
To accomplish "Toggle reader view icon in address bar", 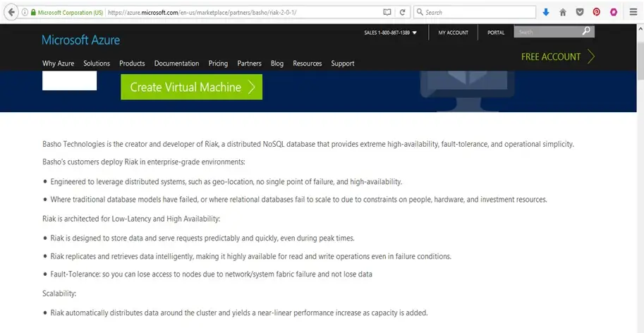I will tap(387, 12).
